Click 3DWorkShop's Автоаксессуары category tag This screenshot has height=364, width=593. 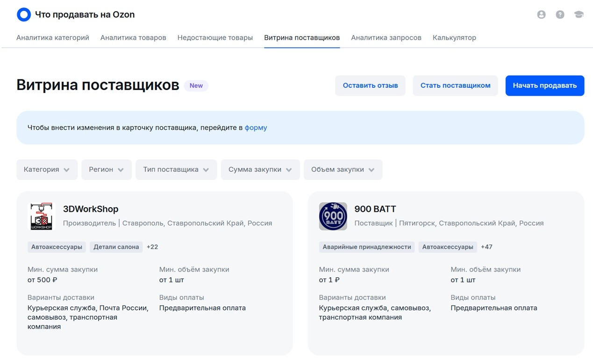pyautogui.click(x=57, y=247)
